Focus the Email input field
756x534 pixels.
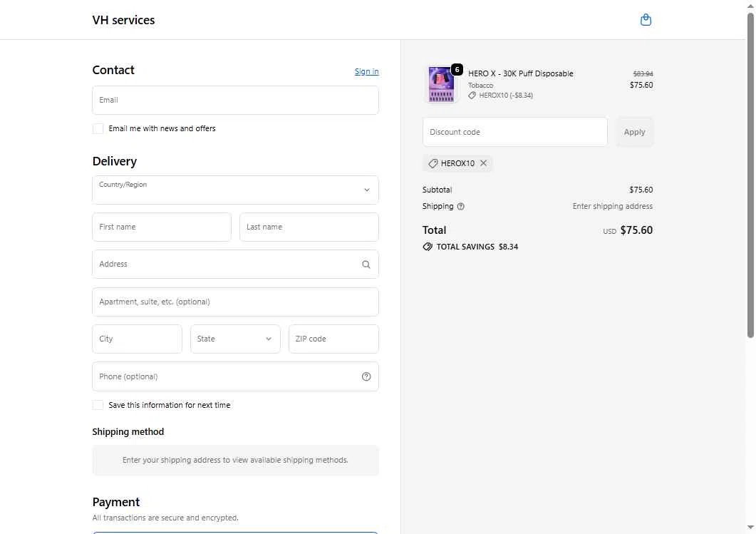[x=235, y=101]
